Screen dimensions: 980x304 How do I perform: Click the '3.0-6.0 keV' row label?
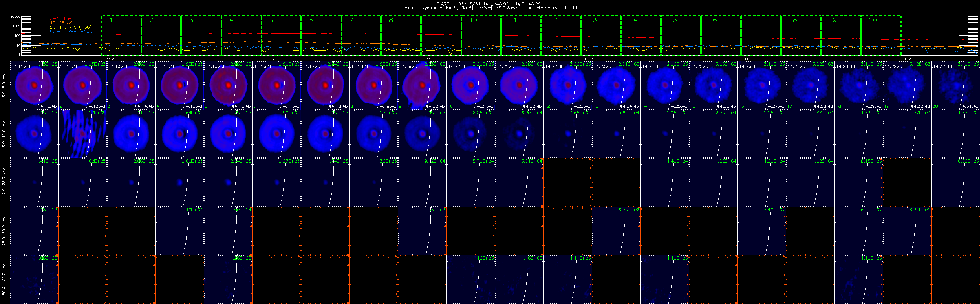[x=4, y=86]
